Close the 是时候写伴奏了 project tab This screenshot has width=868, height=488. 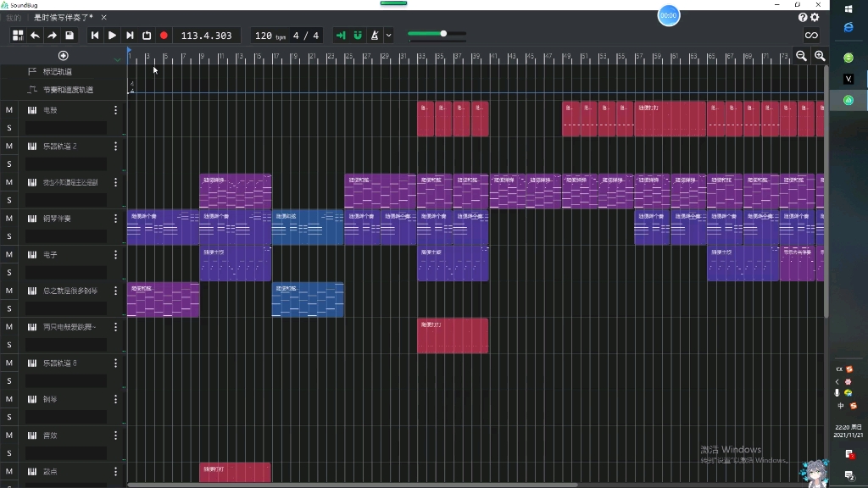103,18
